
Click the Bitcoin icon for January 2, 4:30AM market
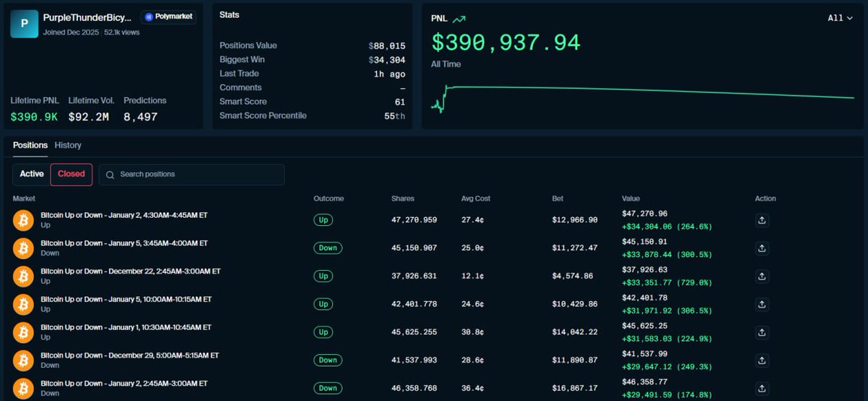[x=24, y=220]
